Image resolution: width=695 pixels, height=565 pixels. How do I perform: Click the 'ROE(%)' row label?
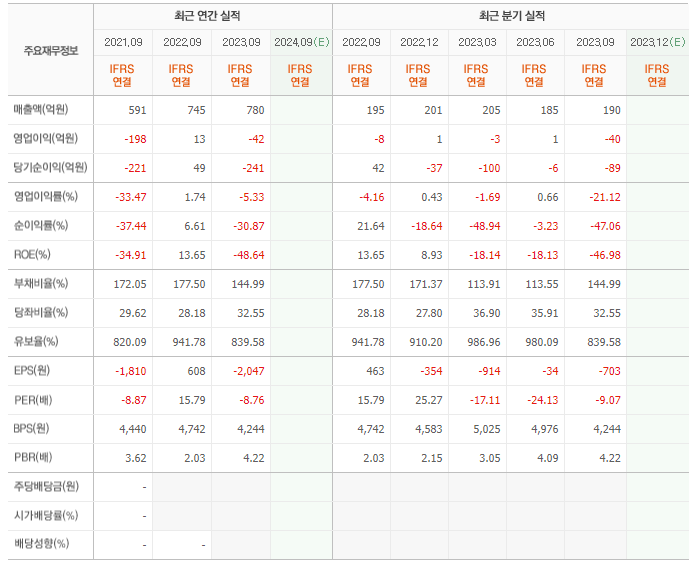pos(32,254)
